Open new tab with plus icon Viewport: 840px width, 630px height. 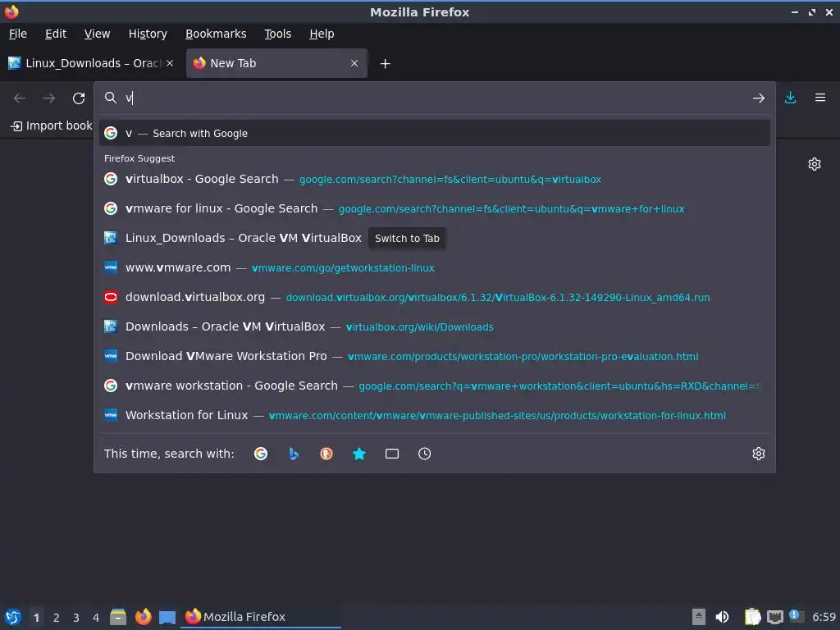[x=385, y=64]
